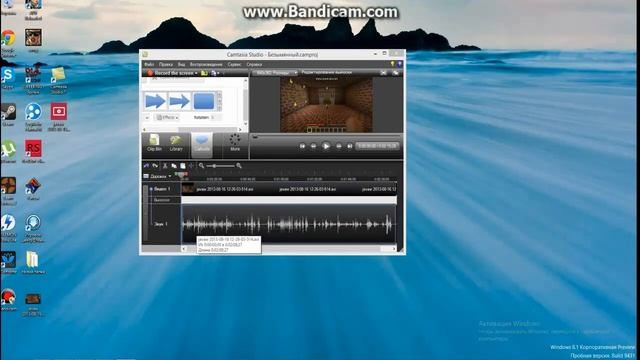The height and width of the screenshot is (360, 640).
Task: Jump to next clip in preview
Action: pos(350,146)
